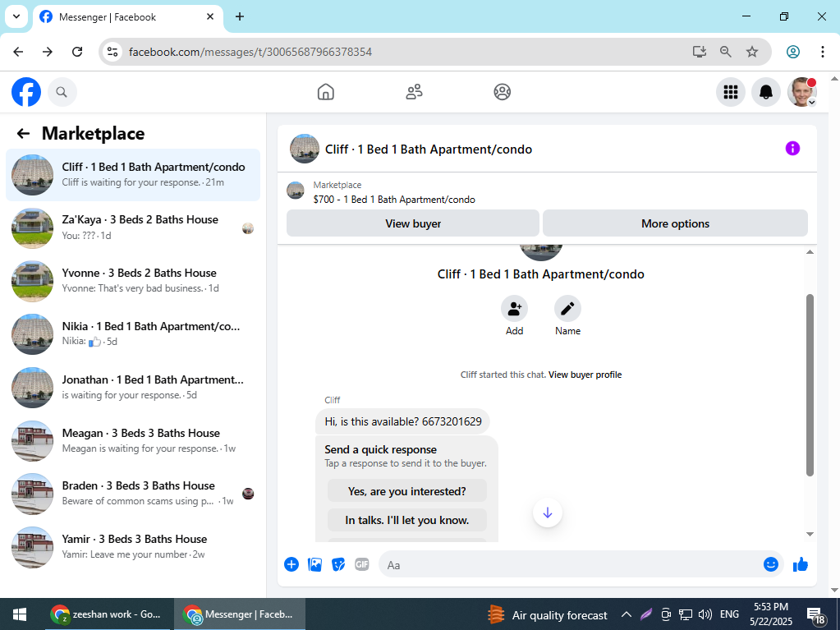
Task: Bookmark this tab star icon
Action: [752, 52]
